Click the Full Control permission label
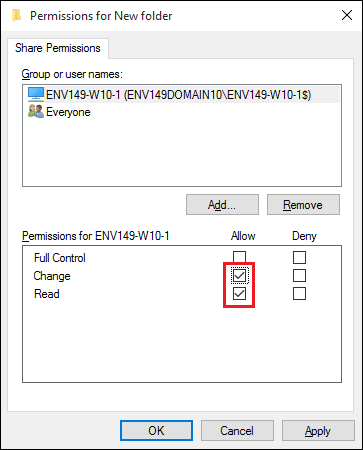 click(x=60, y=258)
